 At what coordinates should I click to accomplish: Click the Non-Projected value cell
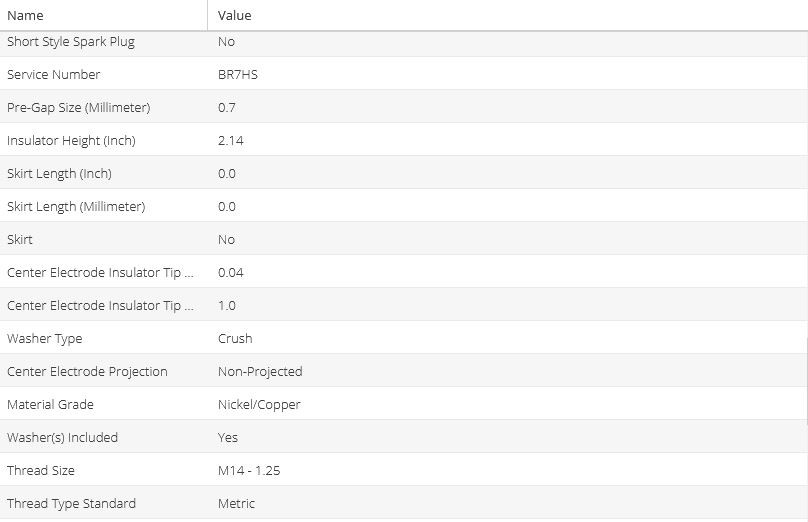(x=260, y=372)
